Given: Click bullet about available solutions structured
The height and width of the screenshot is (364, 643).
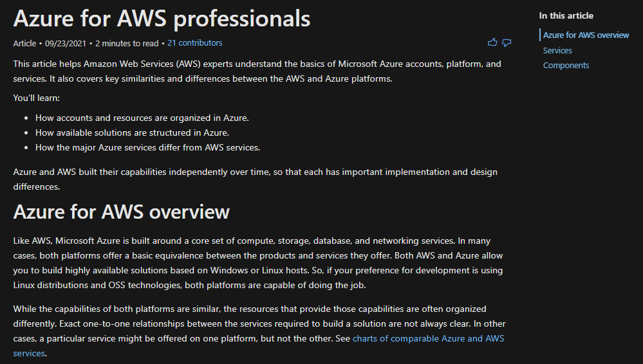Looking at the screenshot, I should tap(132, 132).
